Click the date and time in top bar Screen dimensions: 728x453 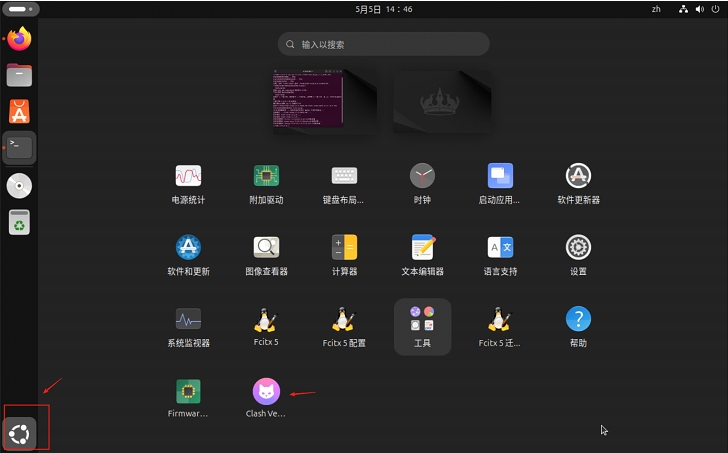coord(384,9)
